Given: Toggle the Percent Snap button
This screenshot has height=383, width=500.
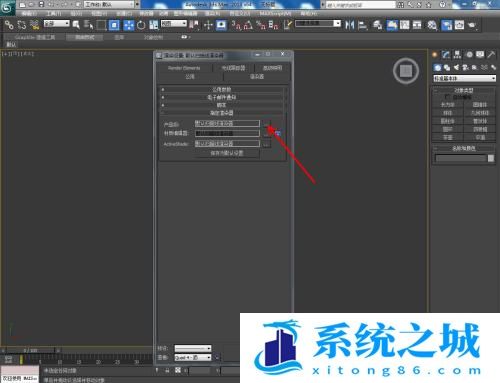Looking at the screenshot, I should point(261,25).
